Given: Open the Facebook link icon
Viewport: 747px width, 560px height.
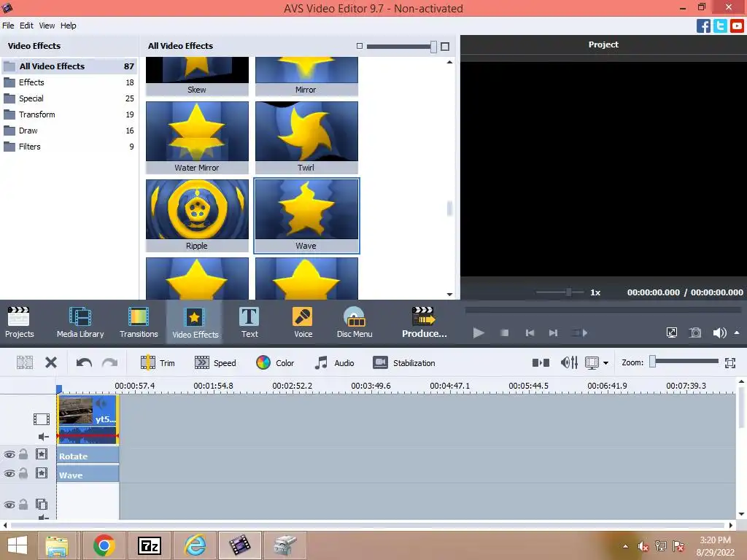Looking at the screenshot, I should coord(703,26).
